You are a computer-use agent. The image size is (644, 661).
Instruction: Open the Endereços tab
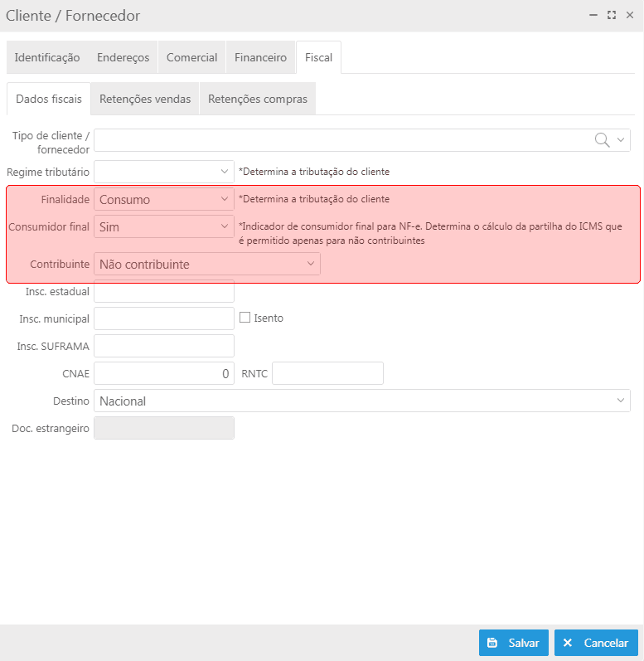click(x=123, y=57)
